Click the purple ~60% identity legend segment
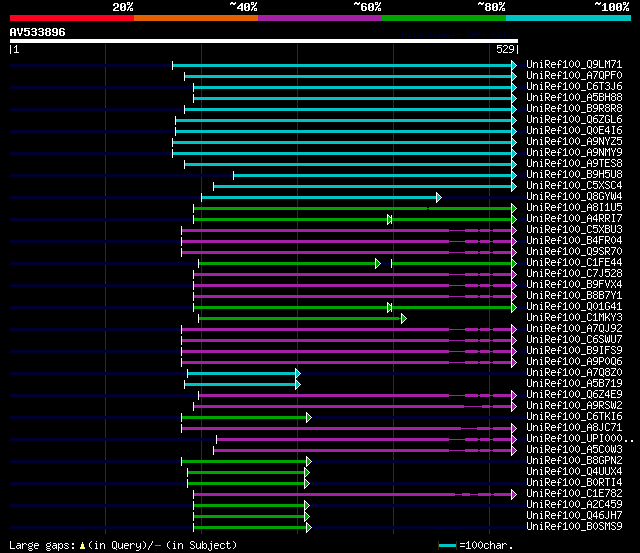This screenshot has width=640, height=553. click(x=320, y=18)
